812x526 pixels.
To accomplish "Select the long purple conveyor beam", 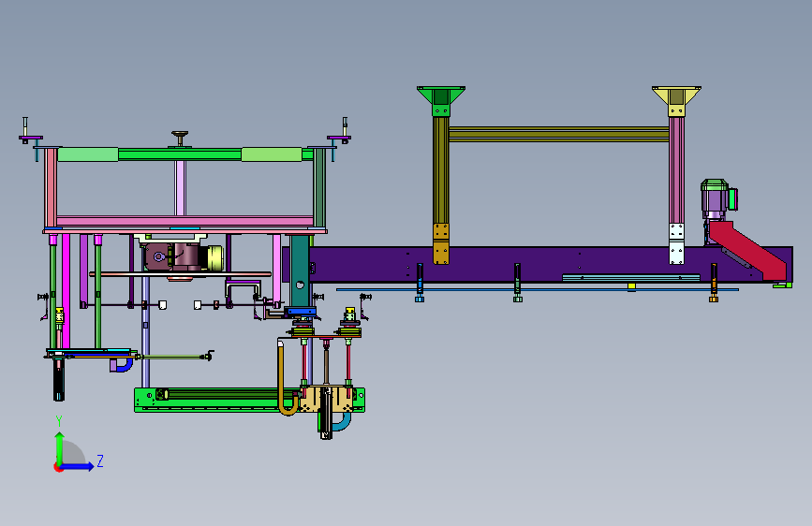I will click(537, 264).
